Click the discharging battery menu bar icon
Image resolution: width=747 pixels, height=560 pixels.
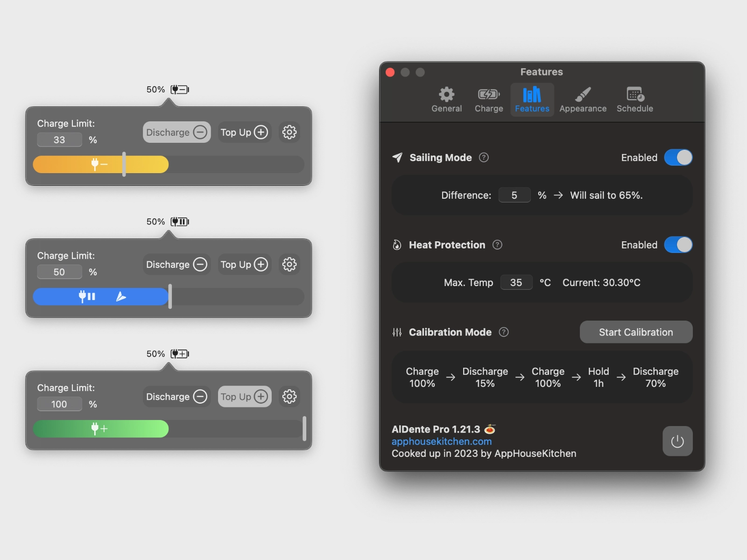[180, 90]
